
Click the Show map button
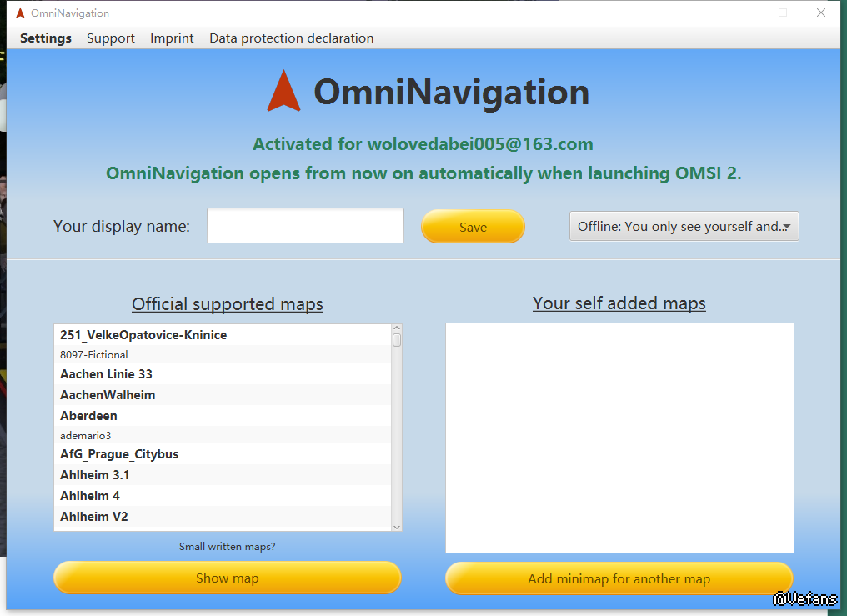[228, 578]
